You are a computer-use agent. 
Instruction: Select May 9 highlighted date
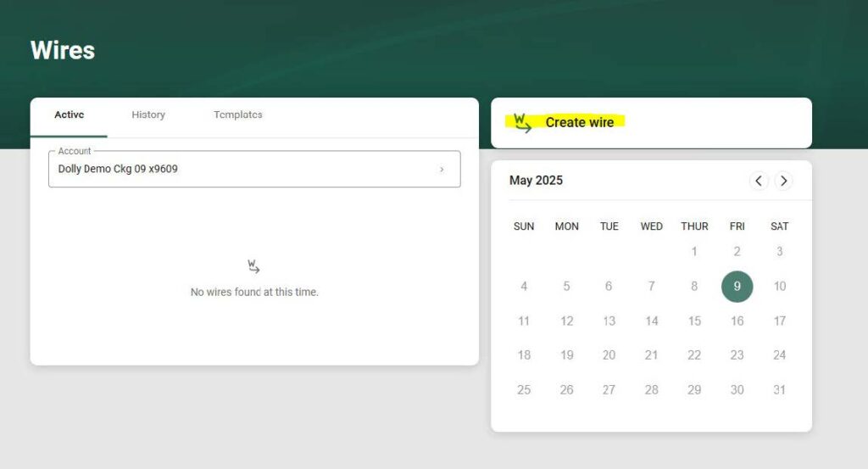737,287
